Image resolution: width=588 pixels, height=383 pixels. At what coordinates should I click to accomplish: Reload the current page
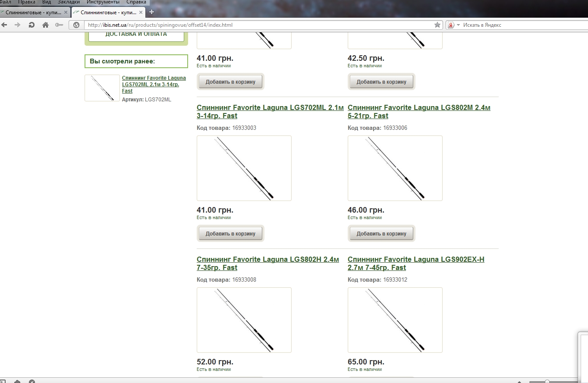(31, 25)
